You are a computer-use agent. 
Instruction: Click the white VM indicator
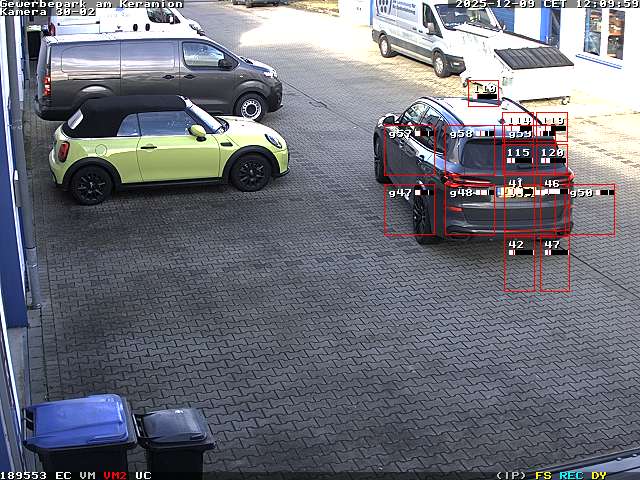(88, 475)
